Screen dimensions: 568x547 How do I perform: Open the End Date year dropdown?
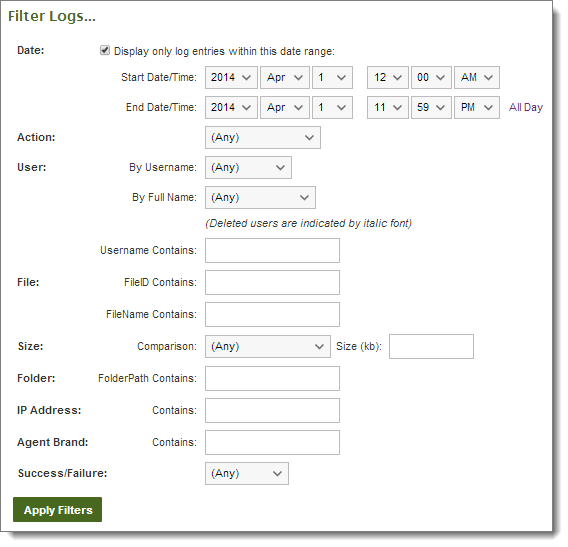231,108
